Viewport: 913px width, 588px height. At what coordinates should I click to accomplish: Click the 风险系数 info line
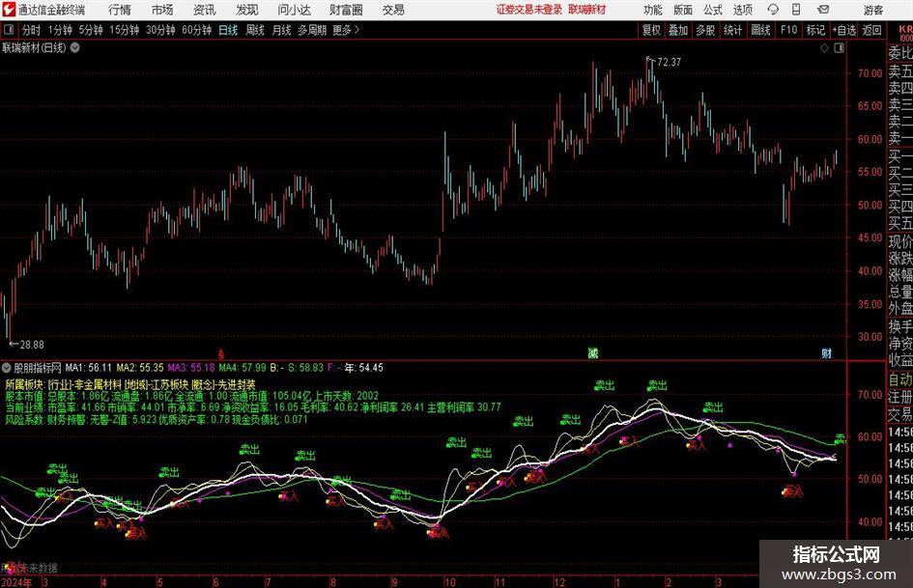pos(157,419)
